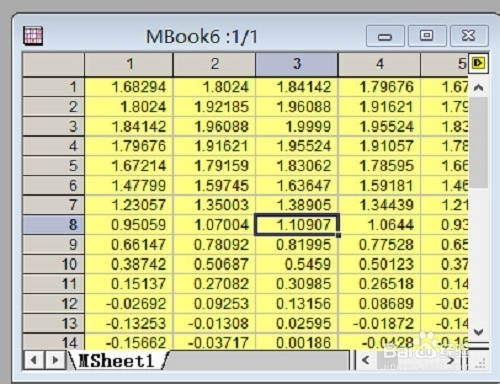Switch to the MSheet1 tab

117,360
